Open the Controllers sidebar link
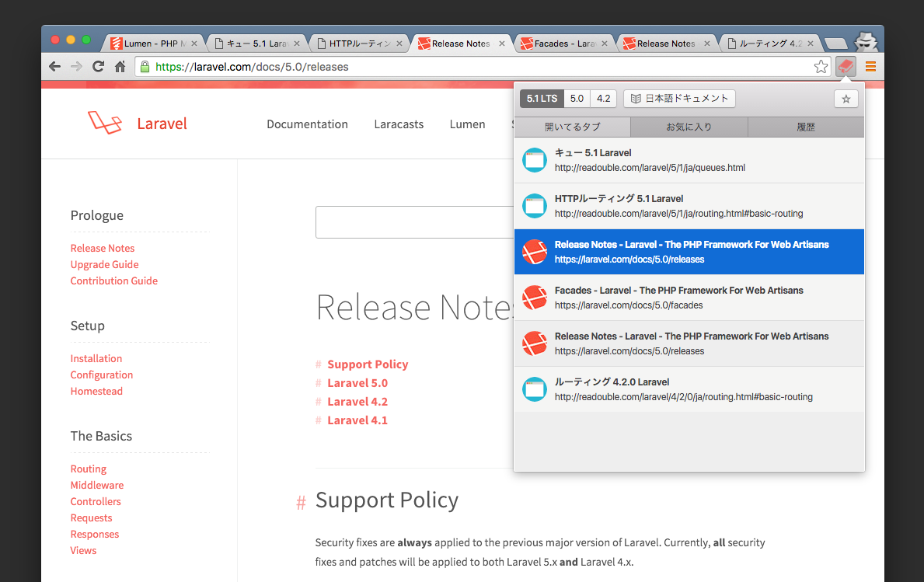924x582 pixels. point(96,501)
